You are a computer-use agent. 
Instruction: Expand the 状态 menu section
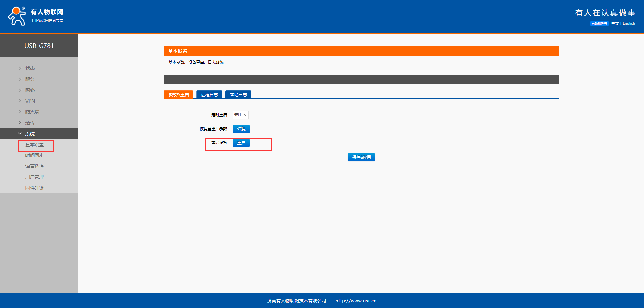(30, 68)
